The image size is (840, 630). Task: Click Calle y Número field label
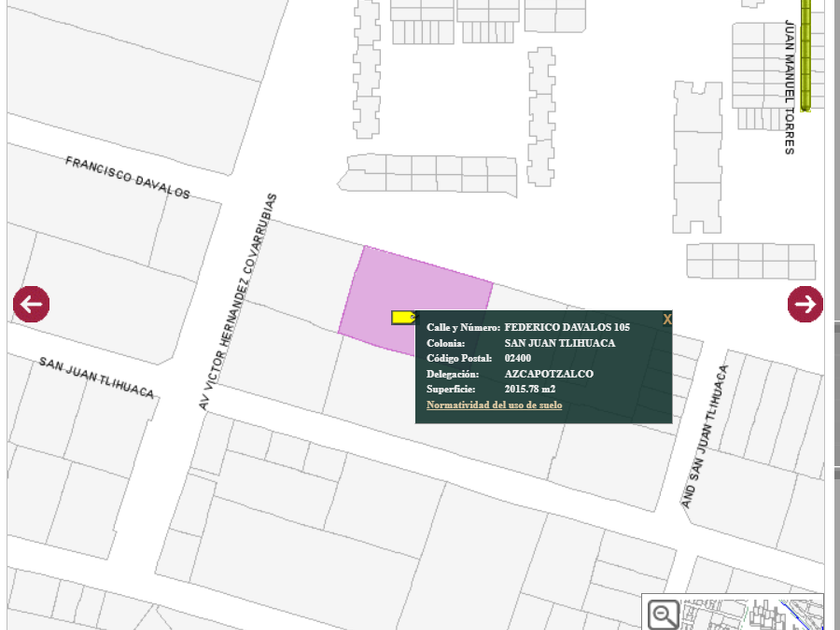(463, 327)
